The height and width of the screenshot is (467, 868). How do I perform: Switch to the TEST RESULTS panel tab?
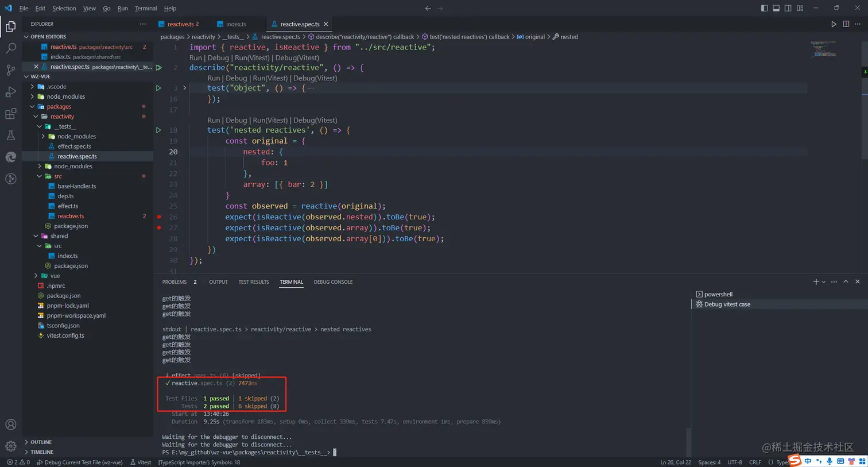pyautogui.click(x=254, y=282)
